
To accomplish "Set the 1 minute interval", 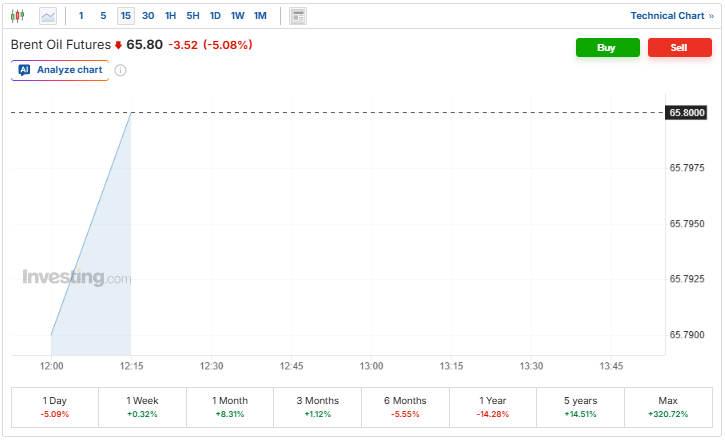I will [x=81, y=16].
